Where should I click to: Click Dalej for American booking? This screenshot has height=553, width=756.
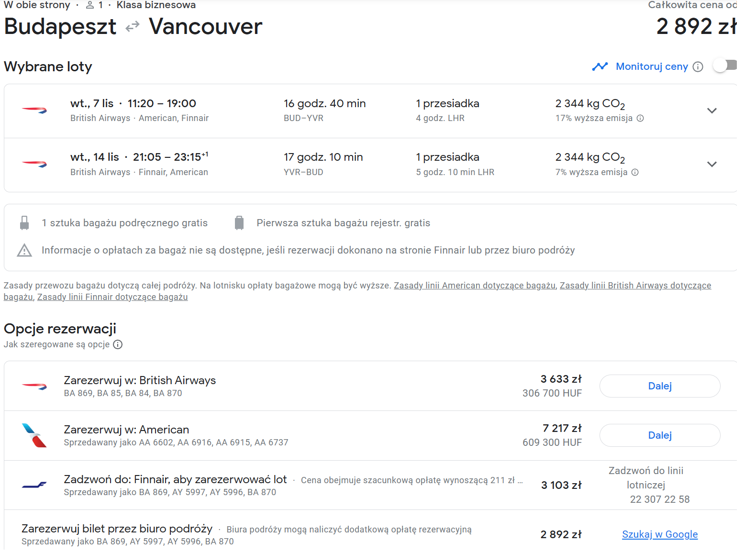pos(660,435)
